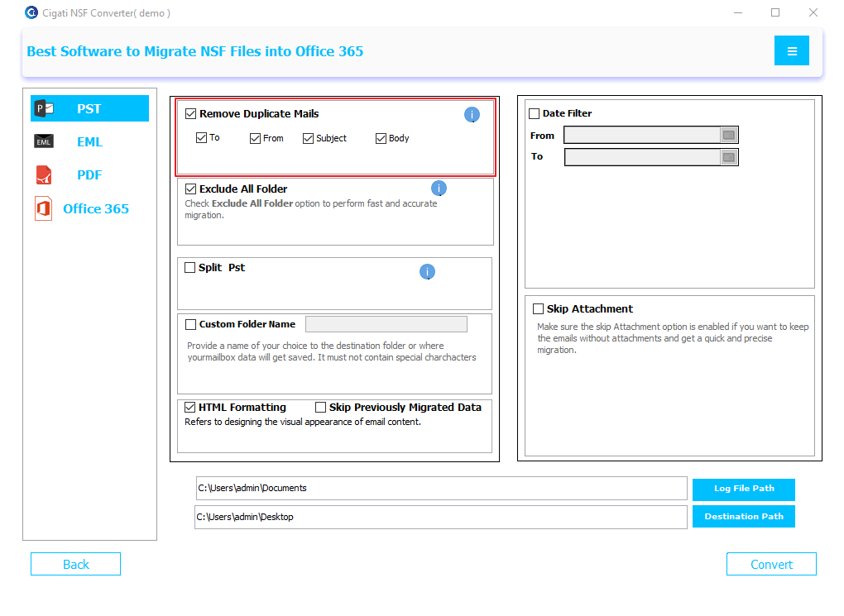Enable Custom Folder Name checkbox
The image size is (844, 616).
click(190, 324)
